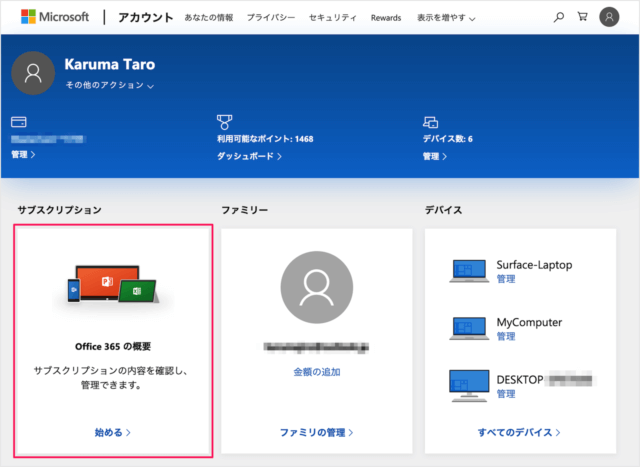Viewport: 640px width, 467px height.
Task: Click 金額の追加 link
Action: [x=316, y=371]
